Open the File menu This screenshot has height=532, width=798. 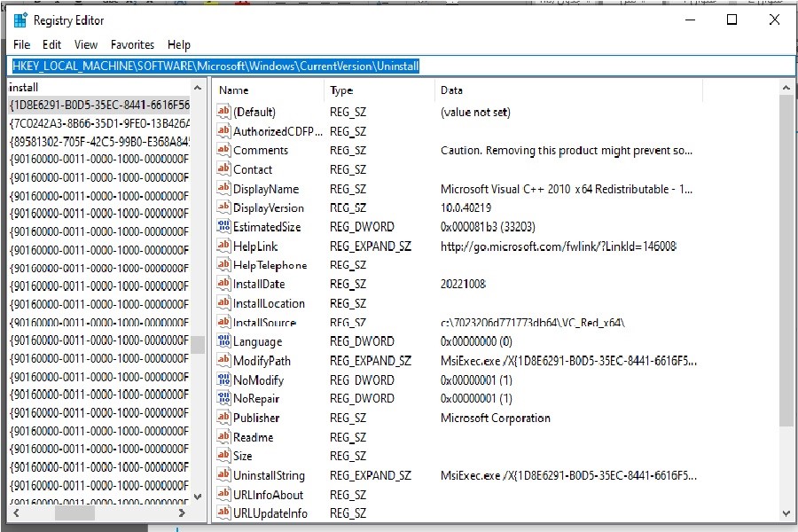21,44
